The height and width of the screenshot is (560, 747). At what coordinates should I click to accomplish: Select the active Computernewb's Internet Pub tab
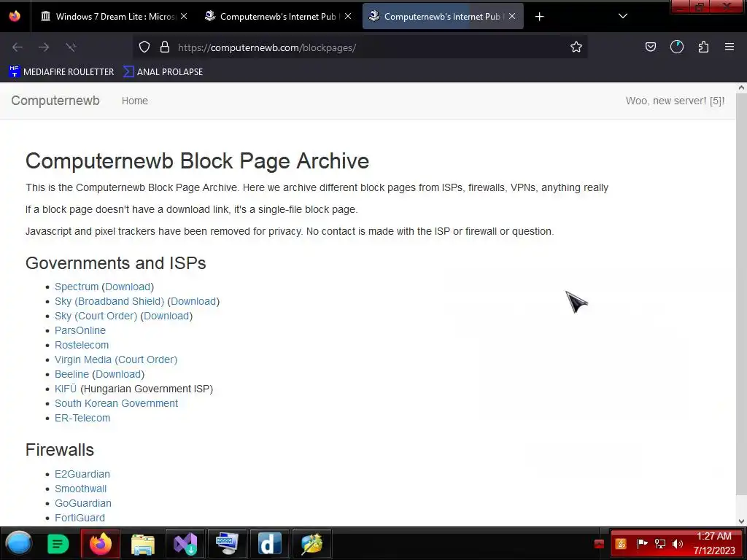tap(443, 17)
